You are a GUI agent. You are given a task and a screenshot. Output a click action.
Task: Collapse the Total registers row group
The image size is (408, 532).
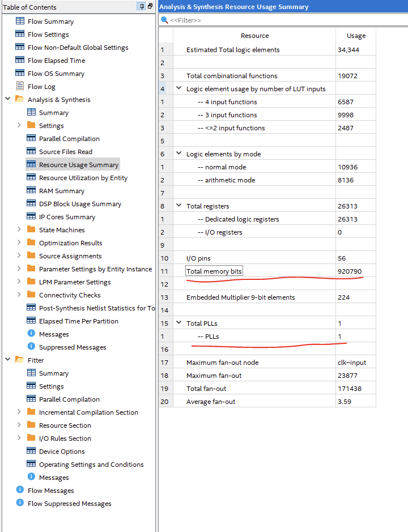179,206
